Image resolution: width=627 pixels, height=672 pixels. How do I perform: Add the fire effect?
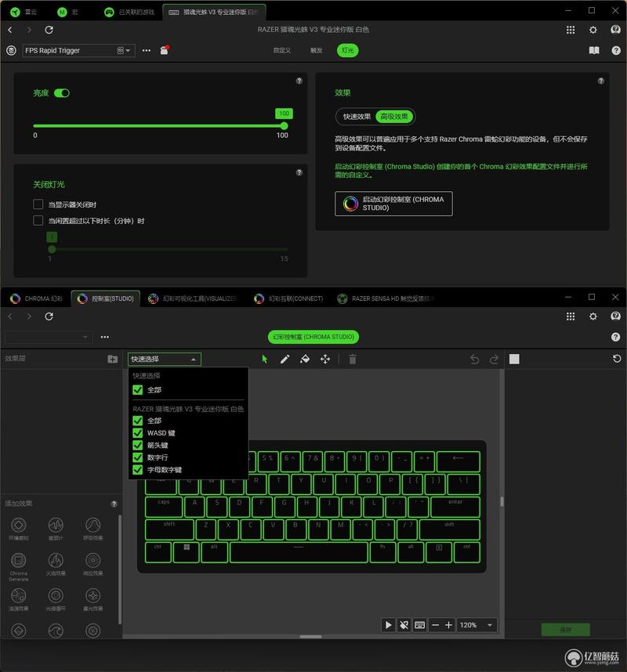pyautogui.click(x=56, y=564)
